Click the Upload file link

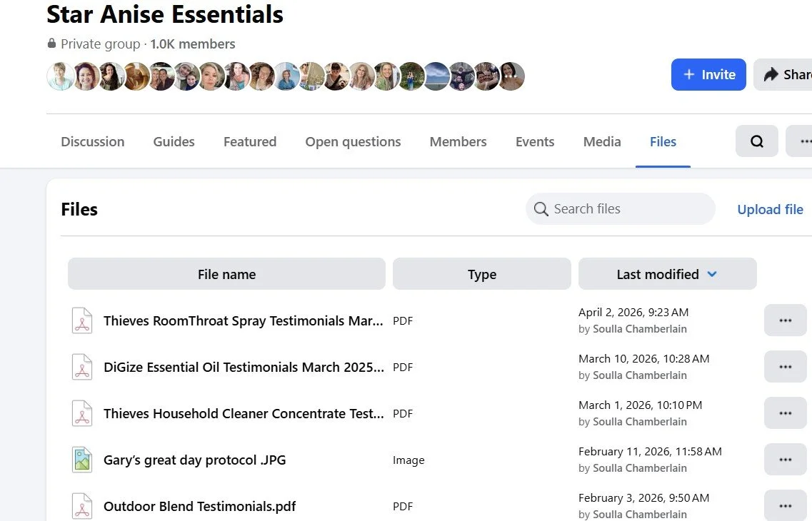pyautogui.click(x=770, y=209)
